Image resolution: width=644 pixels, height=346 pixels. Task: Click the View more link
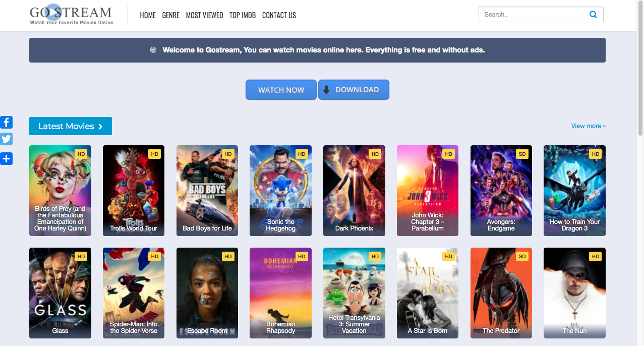(x=588, y=126)
